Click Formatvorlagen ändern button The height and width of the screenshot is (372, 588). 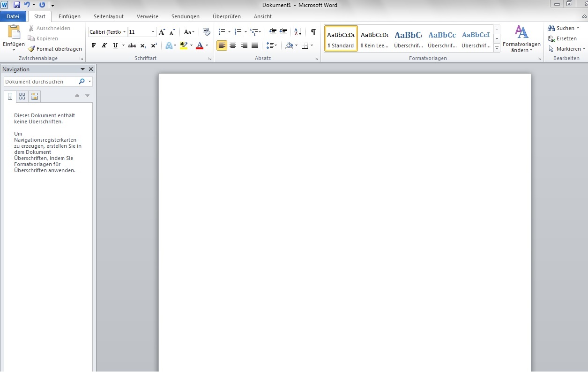pos(521,38)
